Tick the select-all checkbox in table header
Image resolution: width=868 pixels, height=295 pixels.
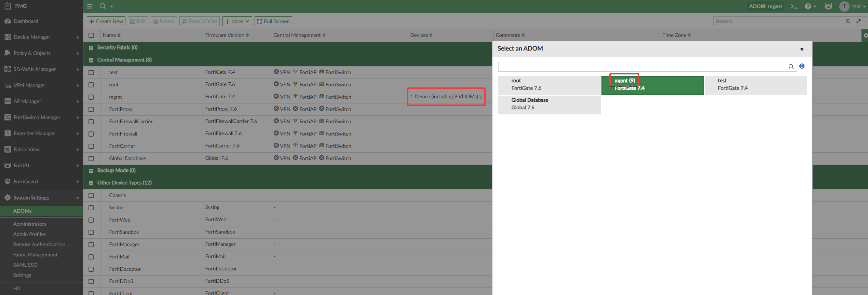(x=91, y=35)
